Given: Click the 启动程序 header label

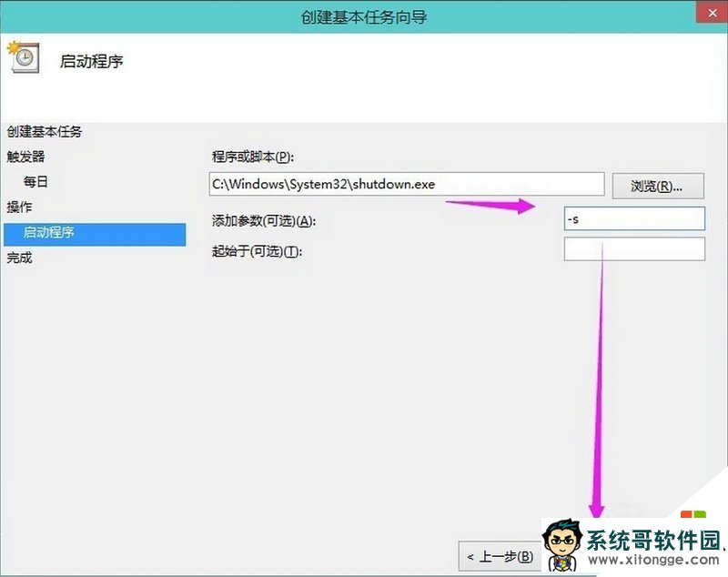Looking at the screenshot, I should click(x=94, y=61).
